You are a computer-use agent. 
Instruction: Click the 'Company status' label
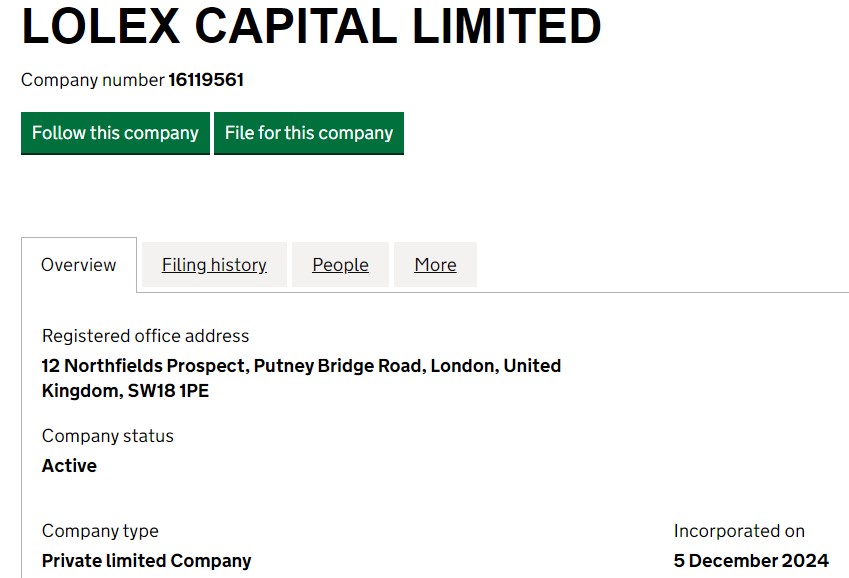(107, 436)
